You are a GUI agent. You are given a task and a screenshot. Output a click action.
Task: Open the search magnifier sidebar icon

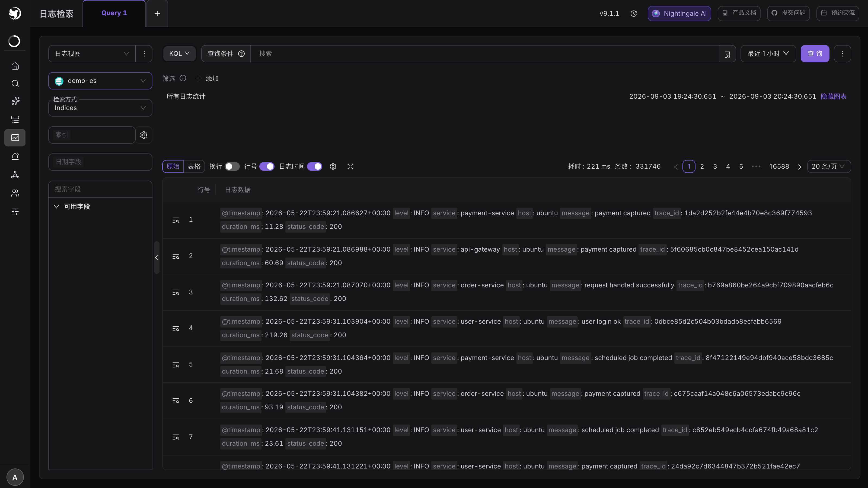tap(15, 84)
